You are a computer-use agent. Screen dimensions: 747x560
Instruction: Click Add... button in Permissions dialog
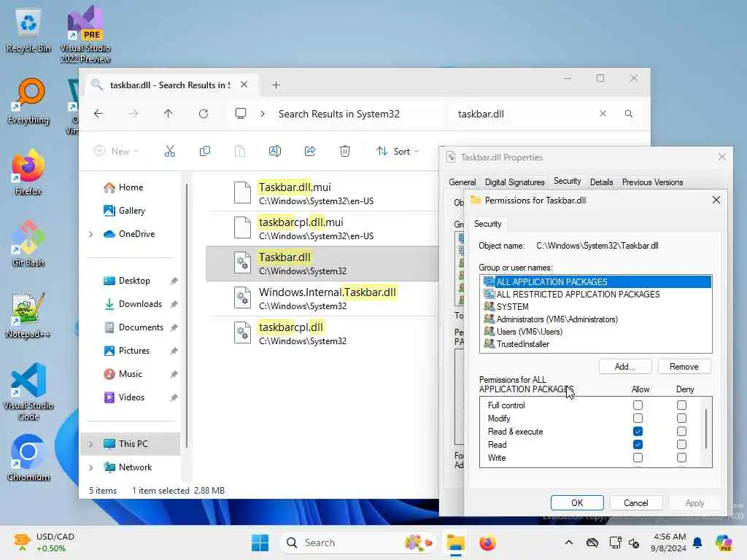(624, 367)
